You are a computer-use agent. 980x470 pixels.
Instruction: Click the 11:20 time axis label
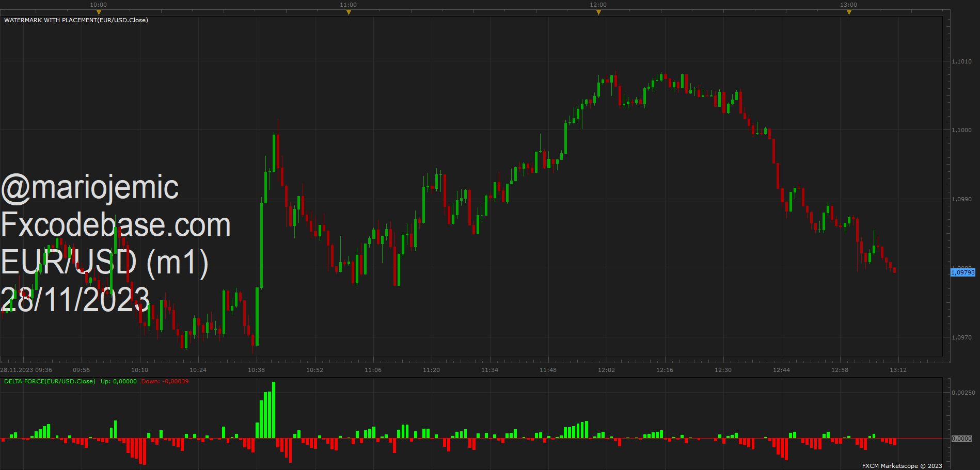pyautogui.click(x=431, y=370)
